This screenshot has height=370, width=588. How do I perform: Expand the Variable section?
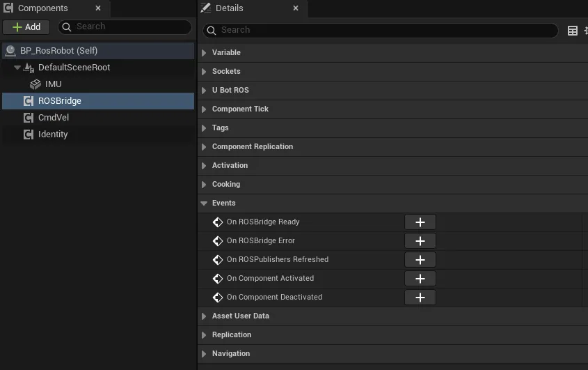(x=204, y=52)
